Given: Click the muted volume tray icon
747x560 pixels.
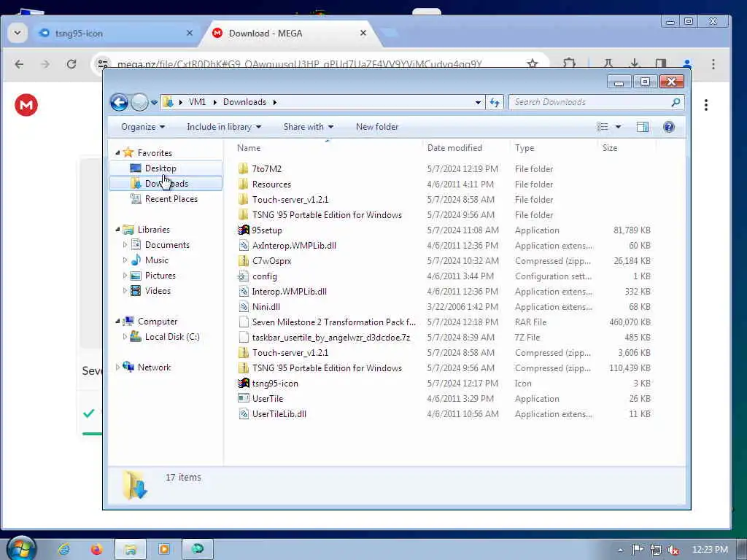Looking at the screenshot, I should 673,550.
